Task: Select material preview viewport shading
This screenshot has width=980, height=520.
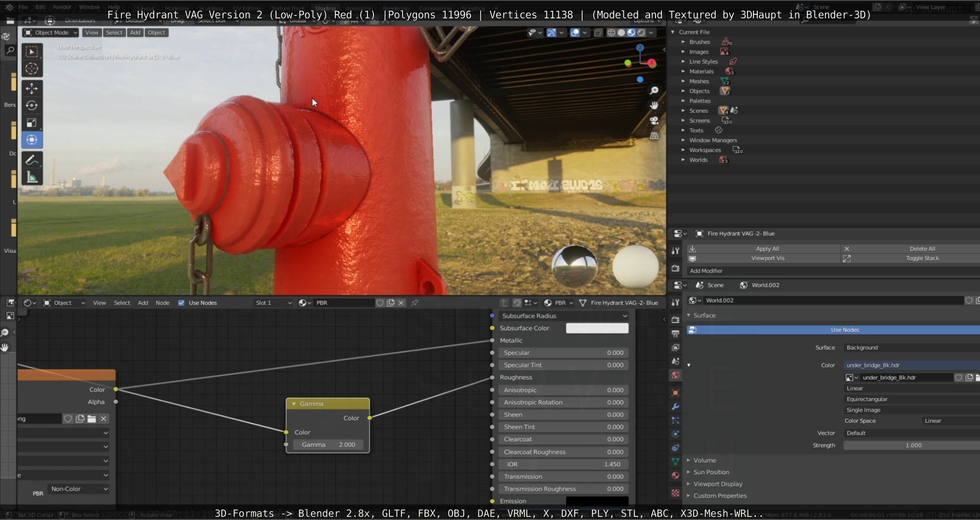Action: [x=631, y=33]
